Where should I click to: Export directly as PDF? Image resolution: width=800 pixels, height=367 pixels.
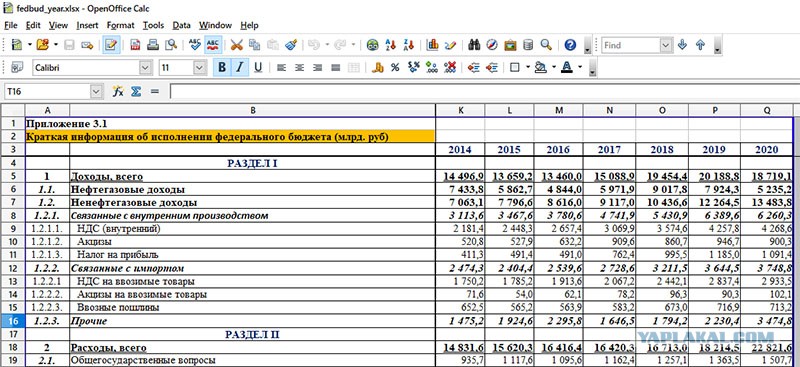click(135, 45)
